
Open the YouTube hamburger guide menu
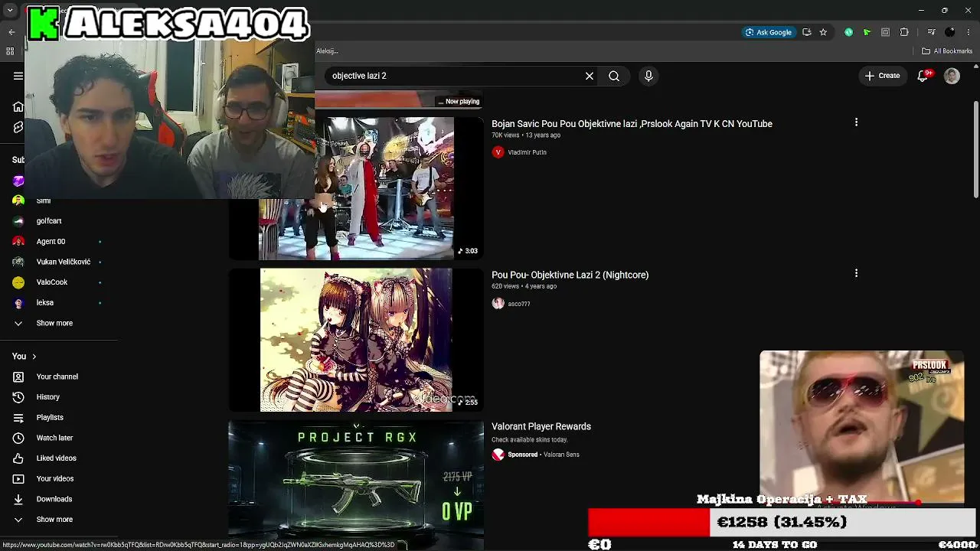(x=18, y=76)
